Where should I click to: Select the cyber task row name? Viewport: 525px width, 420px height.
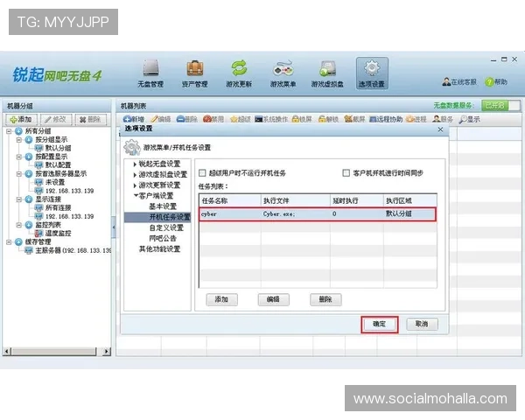pos(209,214)
